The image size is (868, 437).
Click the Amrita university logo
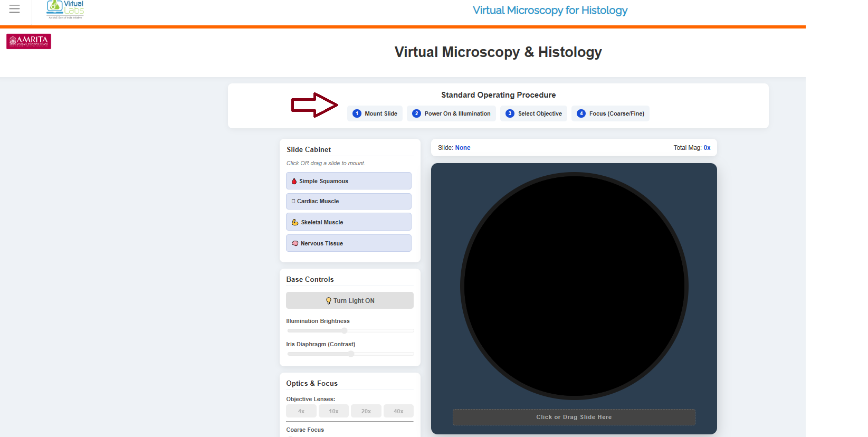point(28,41)
